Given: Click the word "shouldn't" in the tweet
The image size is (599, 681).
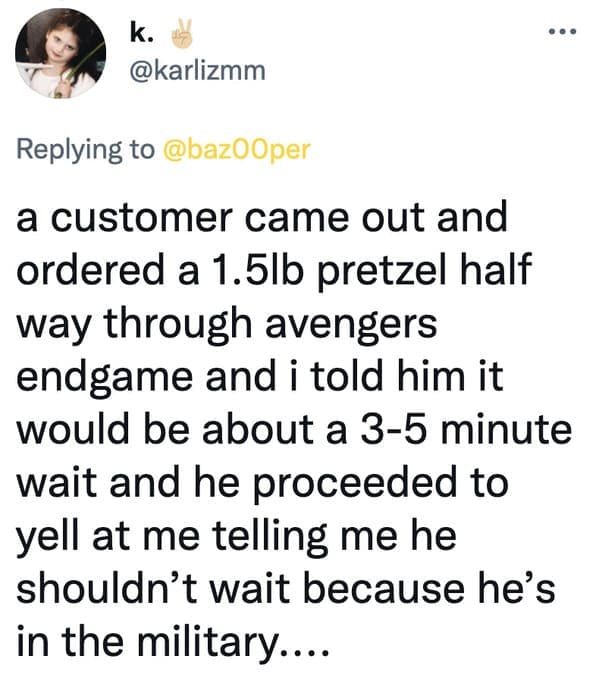Looking at the screenshot, I should (109, 588).
